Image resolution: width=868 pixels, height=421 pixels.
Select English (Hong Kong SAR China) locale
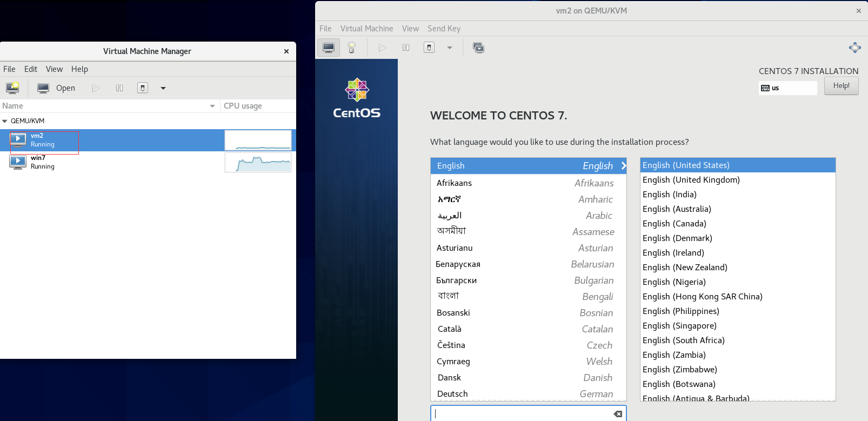tap(738, 297)
